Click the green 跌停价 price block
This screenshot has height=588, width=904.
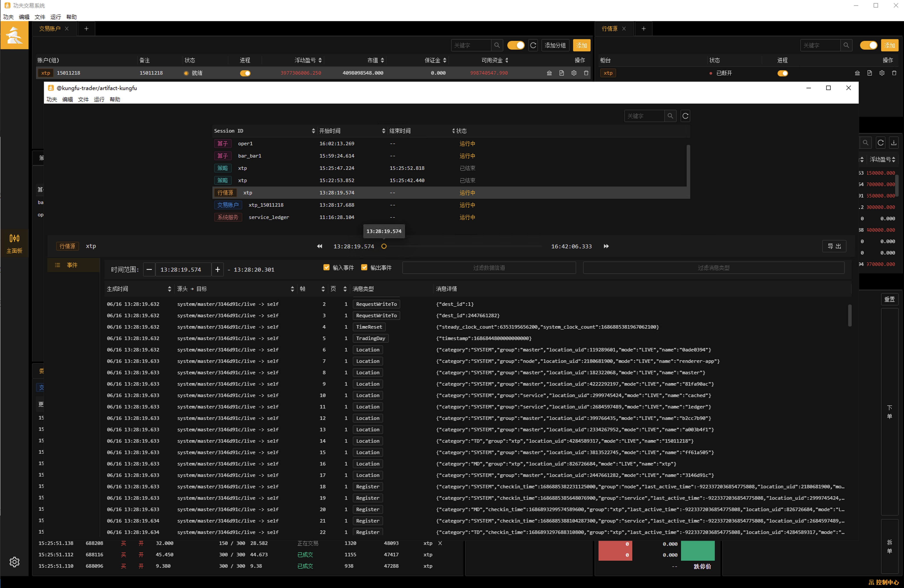click(698, 551)
